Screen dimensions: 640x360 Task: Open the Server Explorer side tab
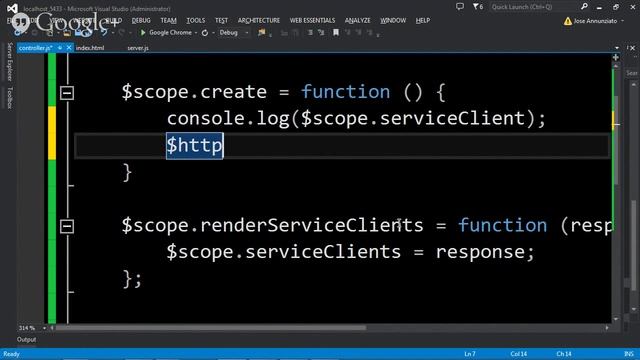(10, 62)
